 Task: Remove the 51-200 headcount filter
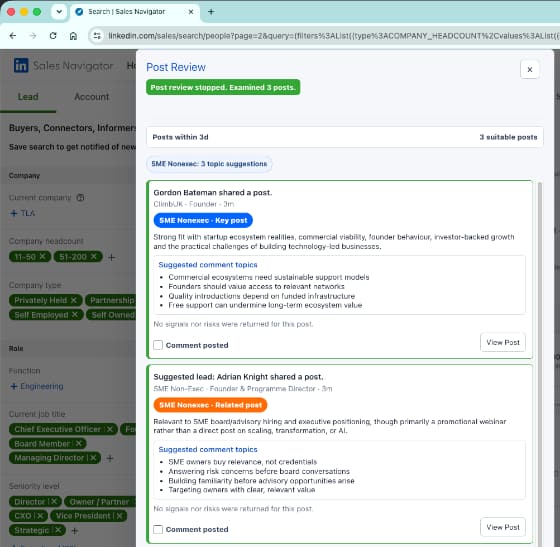tap(94, 257)
